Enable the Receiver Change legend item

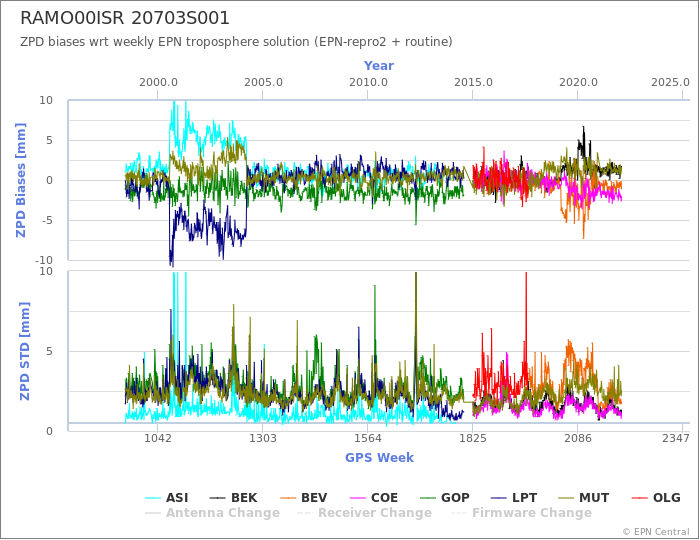pyautogui.click(x=365, y=513)
